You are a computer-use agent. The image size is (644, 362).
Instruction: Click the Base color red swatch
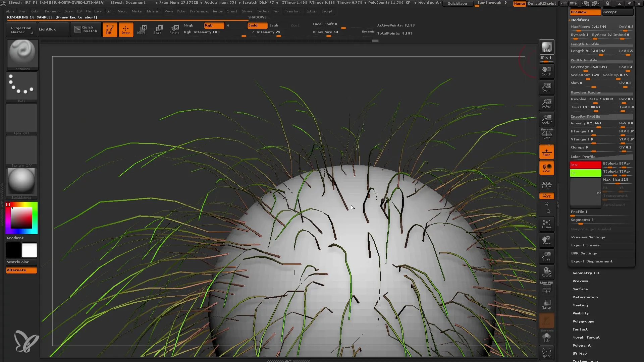pos(585,164)
